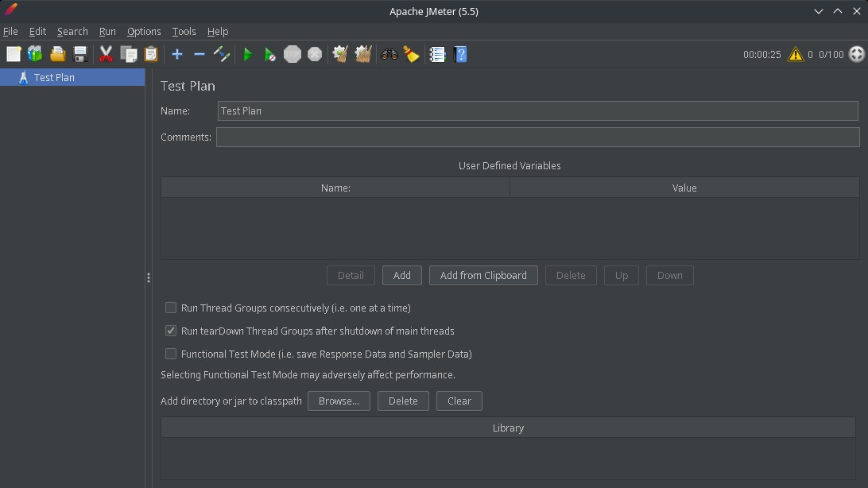The image size is (868, 488).
Task: Click the New test plan icon
Action: click(x=14, y=54)
